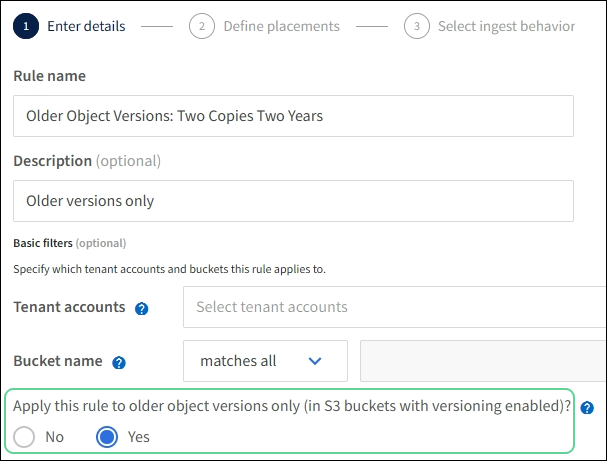Show help for older object versions question

(x=587, y=408)
